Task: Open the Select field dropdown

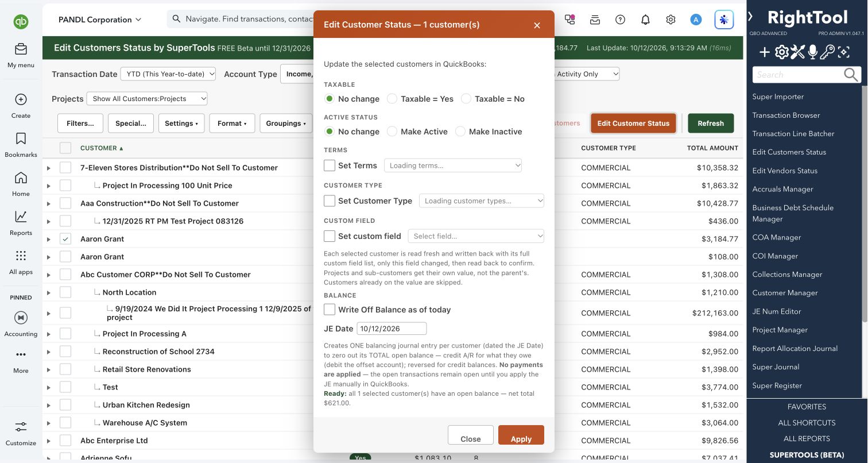Action: [x=476, y=236]
